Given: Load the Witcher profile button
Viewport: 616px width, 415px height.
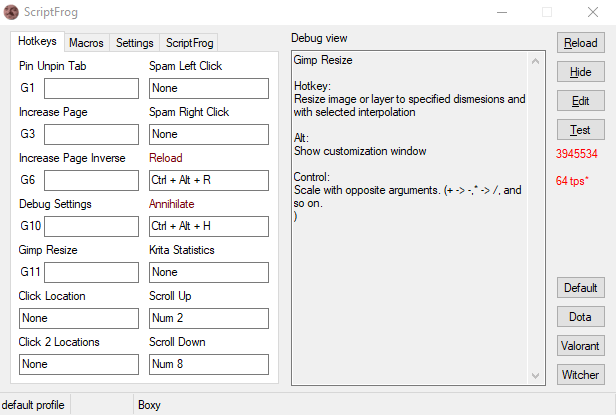Looking at the screenshot, I should click(x=581, y=375).
